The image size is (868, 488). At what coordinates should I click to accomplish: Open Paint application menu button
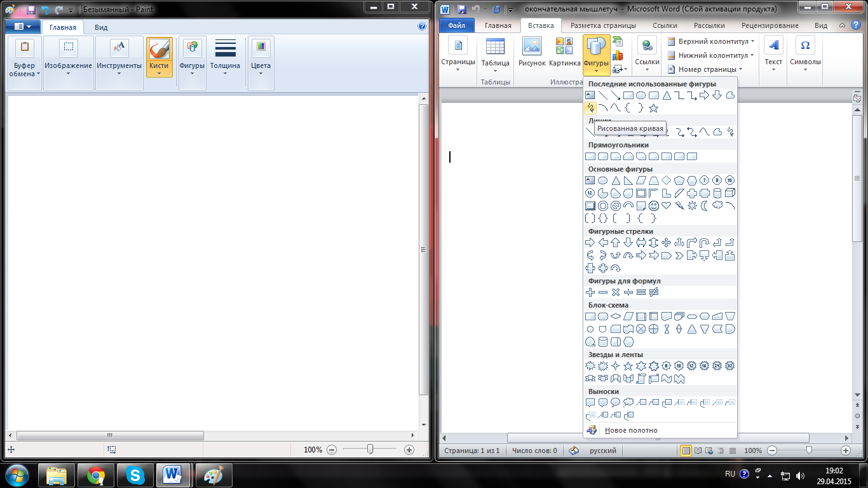point(23,27)
